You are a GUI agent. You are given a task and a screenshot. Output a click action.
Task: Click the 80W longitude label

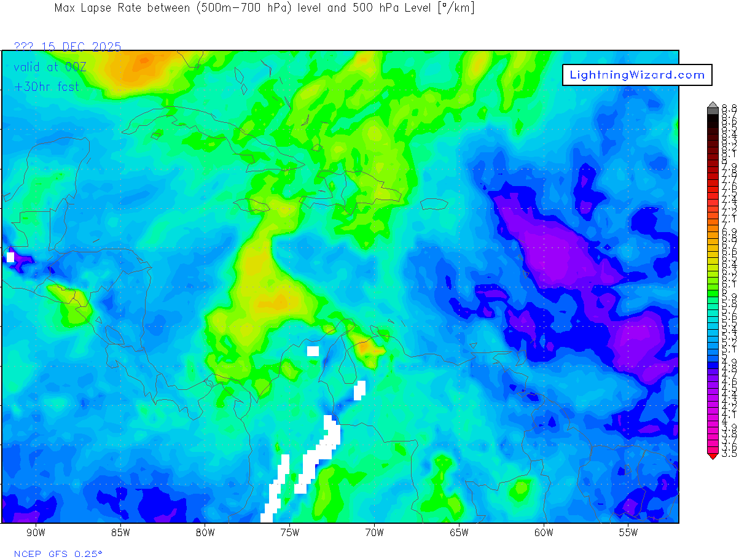click(205, 532)
